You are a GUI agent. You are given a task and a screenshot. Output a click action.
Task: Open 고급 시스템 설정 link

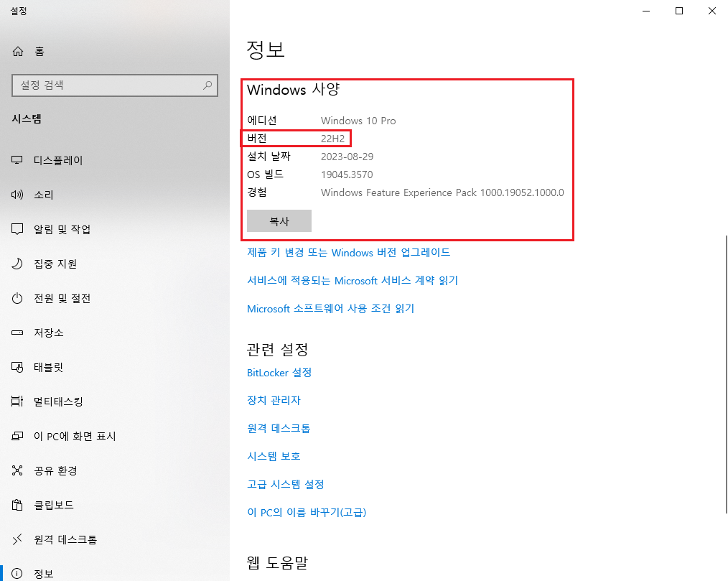coord(286,484)
